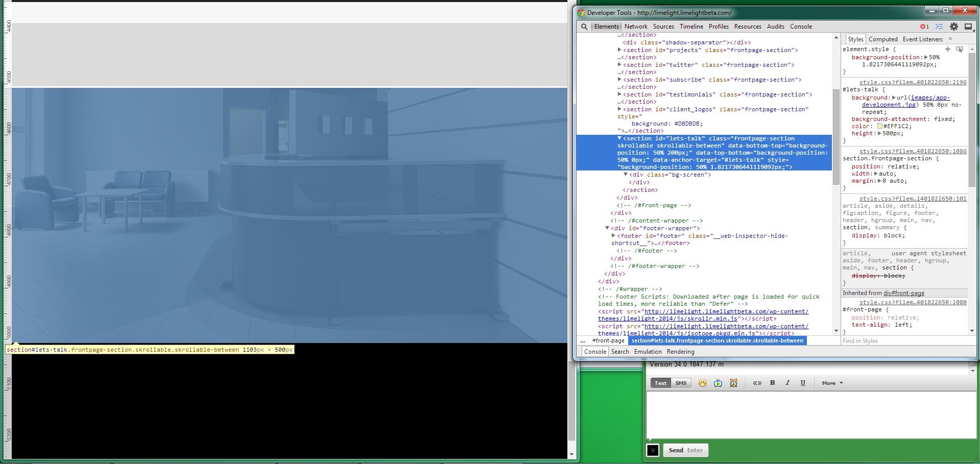Click in the Find in Styles field
The image size is (980, 464).
(904, 341)
